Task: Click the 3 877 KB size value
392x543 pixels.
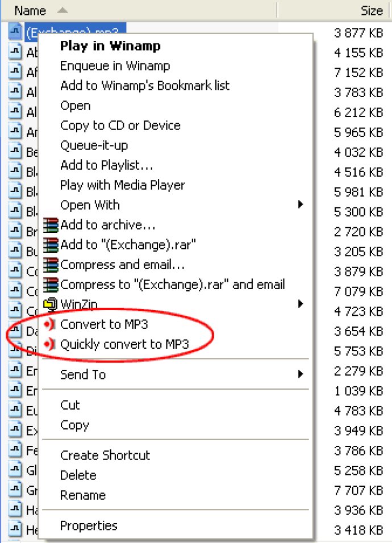Action: [x=358, y=33]
